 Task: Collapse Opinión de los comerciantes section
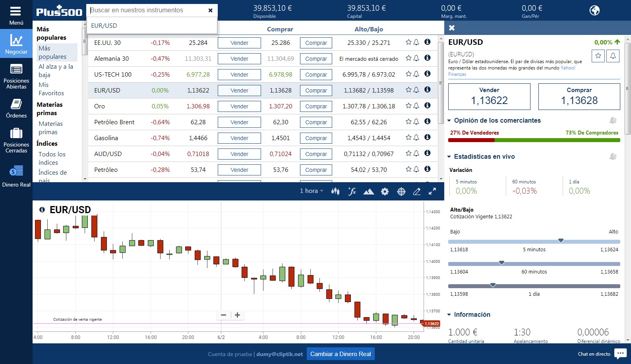pyautogui.click(x=449, y=120)
